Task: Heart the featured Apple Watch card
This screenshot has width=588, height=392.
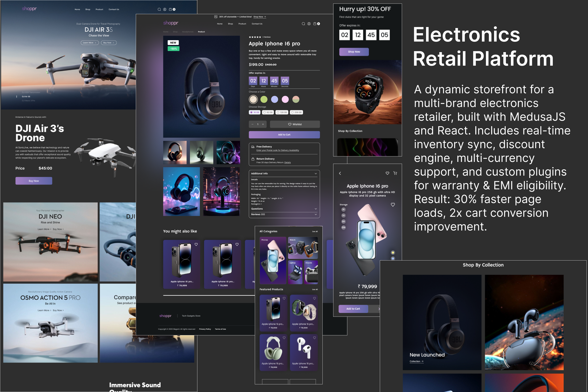Action: coord(315,298)
